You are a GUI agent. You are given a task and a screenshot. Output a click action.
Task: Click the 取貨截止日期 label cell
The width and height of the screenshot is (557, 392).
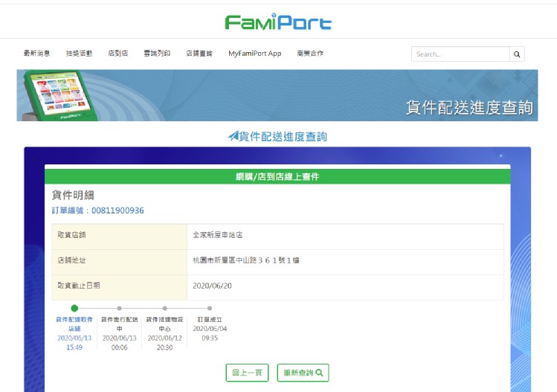click(x=119, y=287)
